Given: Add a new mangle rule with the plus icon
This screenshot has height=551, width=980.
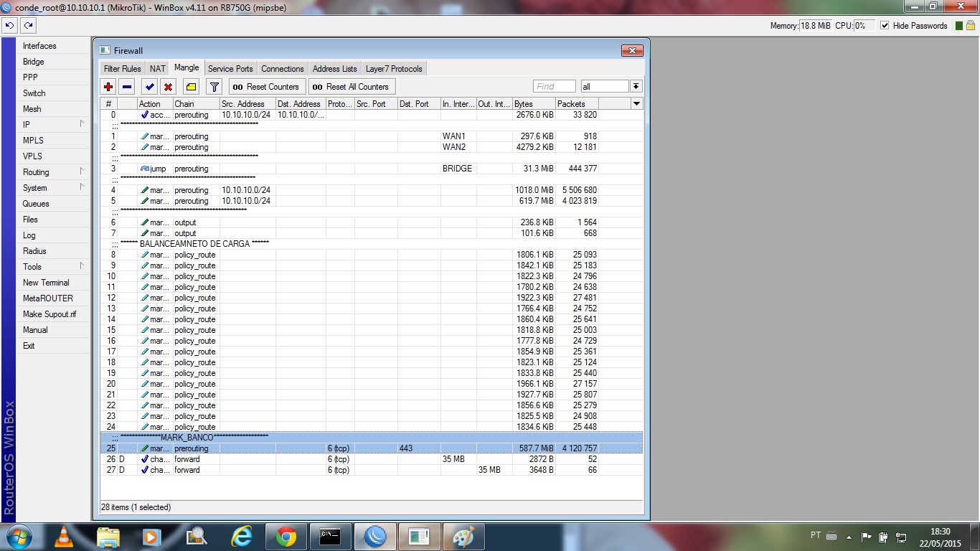Looking at the screenshot, I should 108,87.
